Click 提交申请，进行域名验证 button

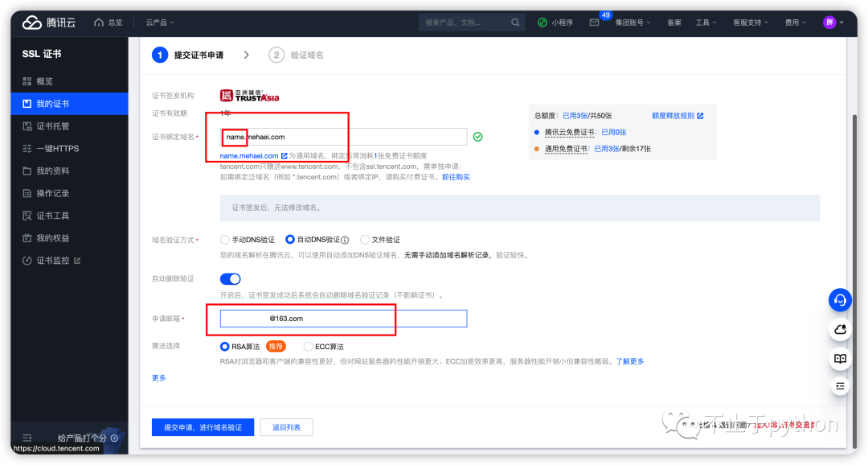(203, 427)
